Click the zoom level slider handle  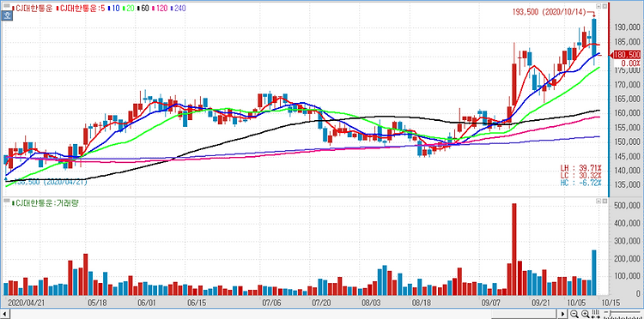(x=610, y=313)
